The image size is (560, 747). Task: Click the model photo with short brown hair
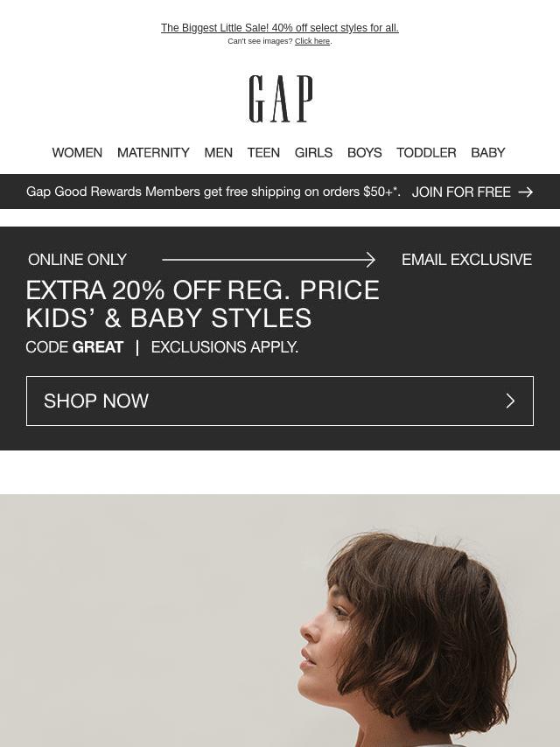click(x=280, y=620)
